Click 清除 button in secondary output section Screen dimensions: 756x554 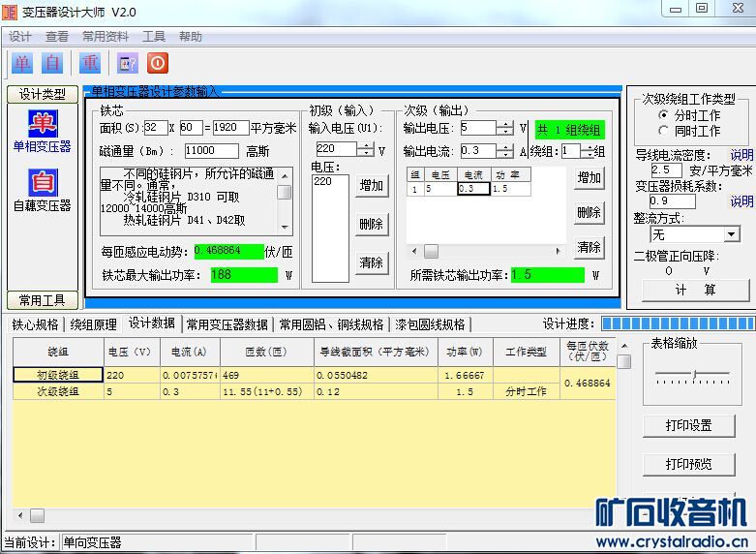pos(589,248)
